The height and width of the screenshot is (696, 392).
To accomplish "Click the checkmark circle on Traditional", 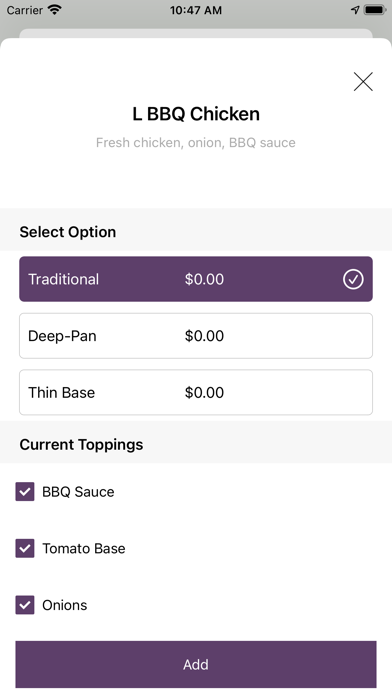I will 353,279.
